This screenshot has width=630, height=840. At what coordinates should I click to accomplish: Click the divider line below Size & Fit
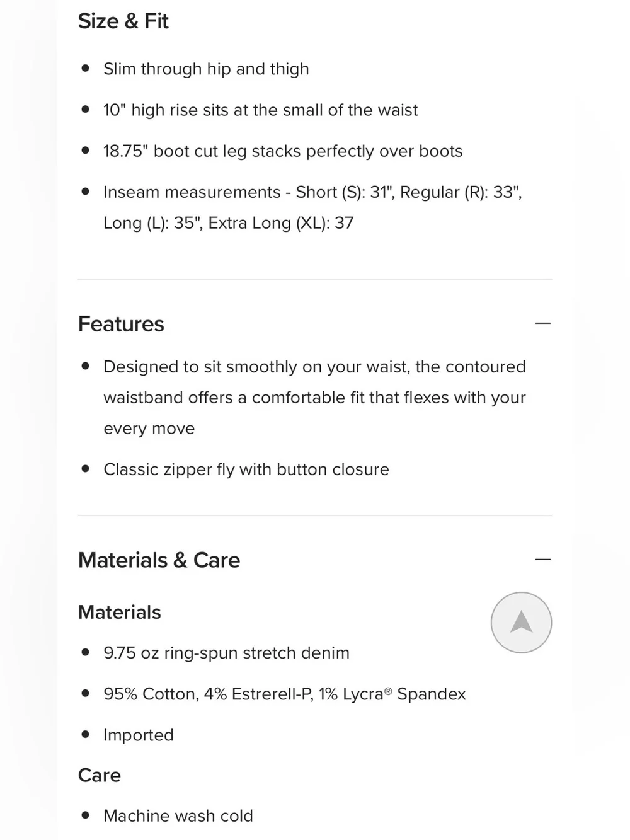[315, 279]
